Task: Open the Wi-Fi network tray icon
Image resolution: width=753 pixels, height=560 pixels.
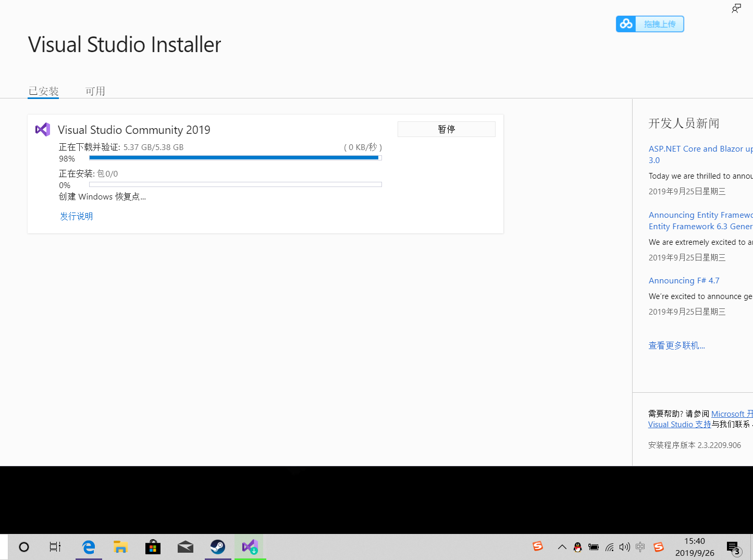Action: point(609,547)
